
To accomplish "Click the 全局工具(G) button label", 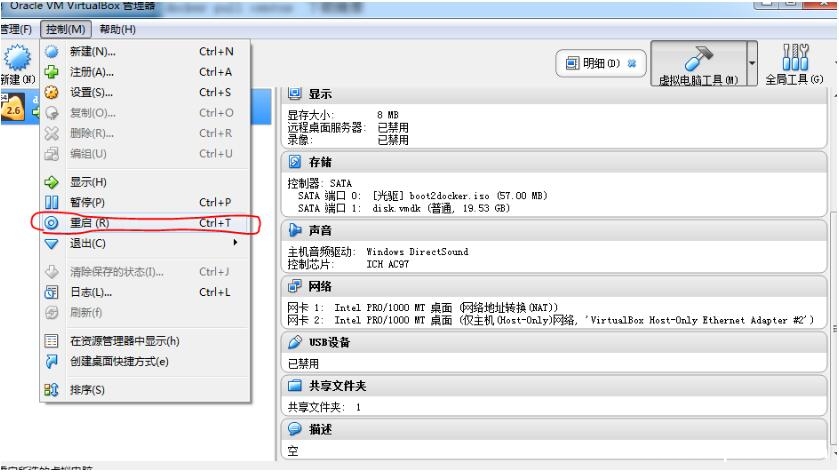I will point(794,80).
